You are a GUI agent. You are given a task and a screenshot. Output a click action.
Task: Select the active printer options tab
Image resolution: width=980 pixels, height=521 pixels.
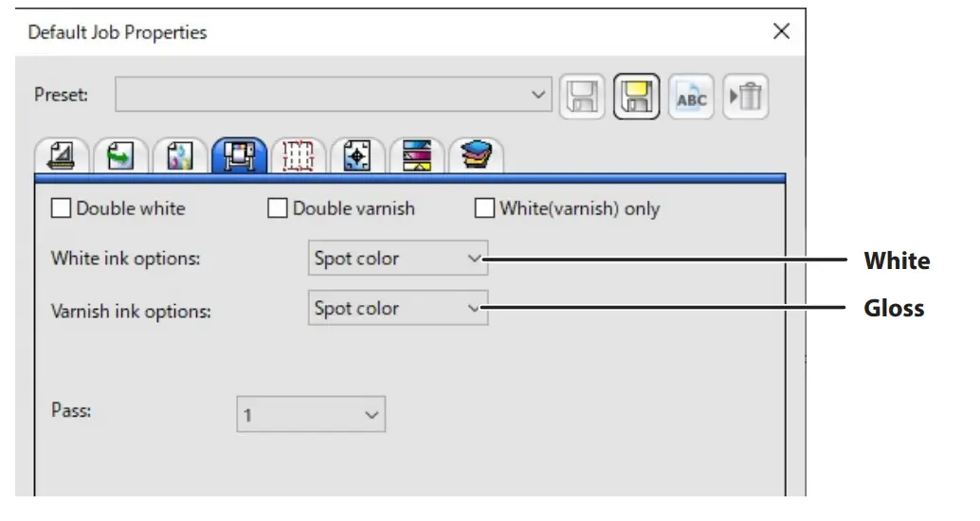coord(239,156)
